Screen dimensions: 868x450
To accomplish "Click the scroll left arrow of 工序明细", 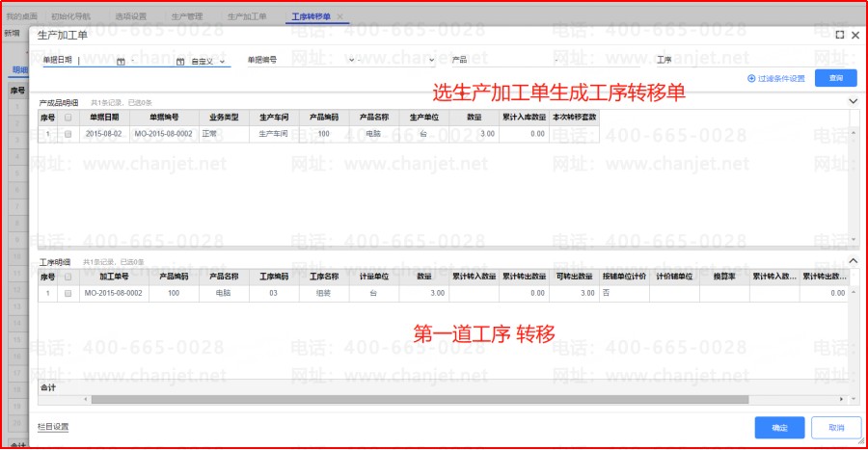I will 85,399.
